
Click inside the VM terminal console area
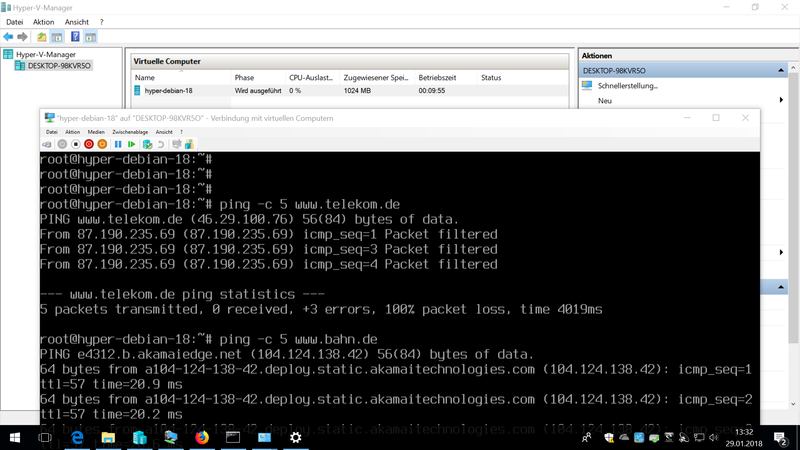coord(399,287)
